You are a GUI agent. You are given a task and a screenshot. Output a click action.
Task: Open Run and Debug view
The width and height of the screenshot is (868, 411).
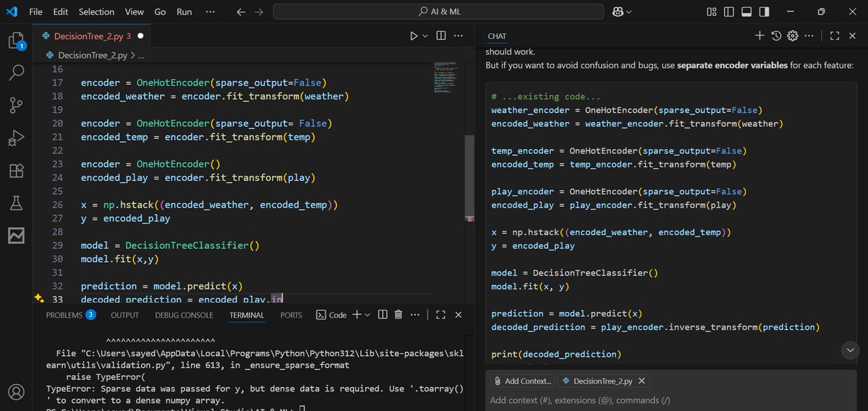pos(16,137)
